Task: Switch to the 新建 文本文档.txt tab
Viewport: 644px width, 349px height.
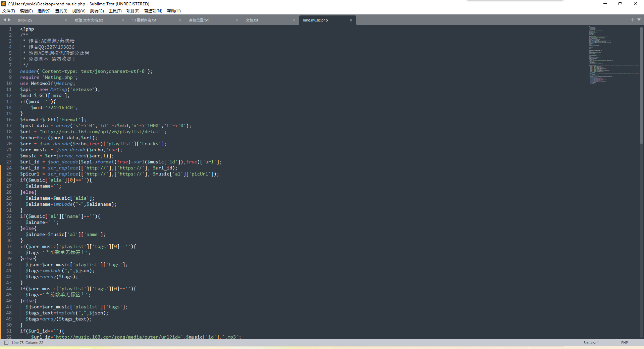Action: [89, 20]
